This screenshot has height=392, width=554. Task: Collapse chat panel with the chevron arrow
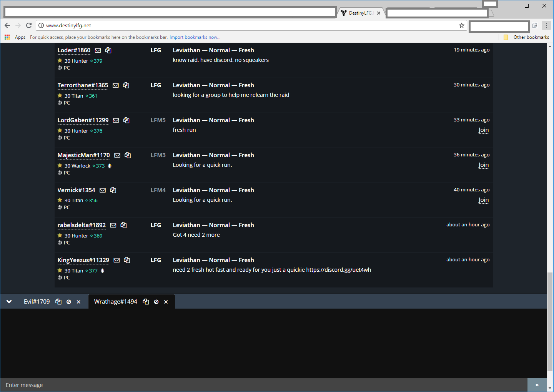9,302
